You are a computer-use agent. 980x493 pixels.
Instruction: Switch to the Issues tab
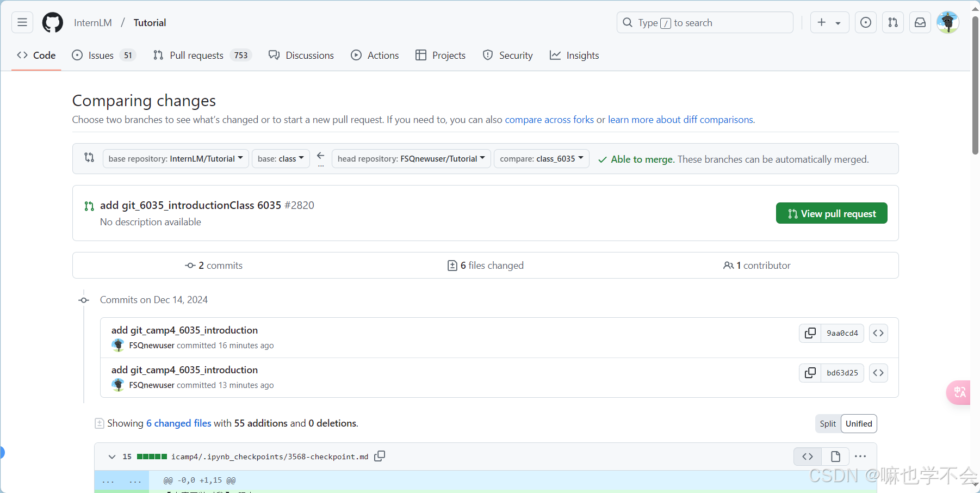(104, 56)
